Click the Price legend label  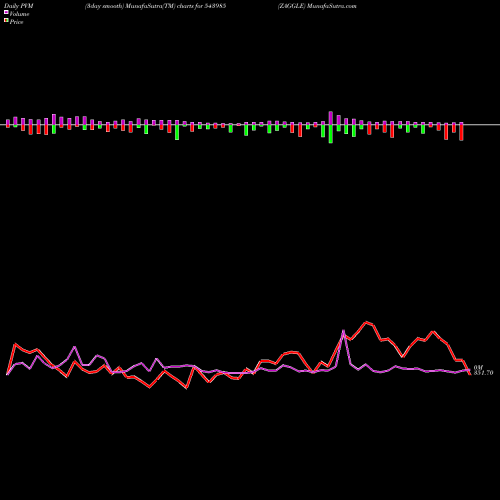[x=16, y=22]
